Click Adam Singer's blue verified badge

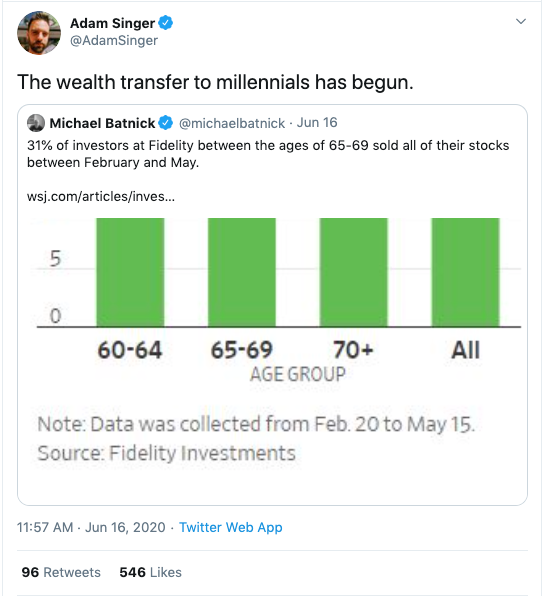pyautogui.click(x=165, y=23)
